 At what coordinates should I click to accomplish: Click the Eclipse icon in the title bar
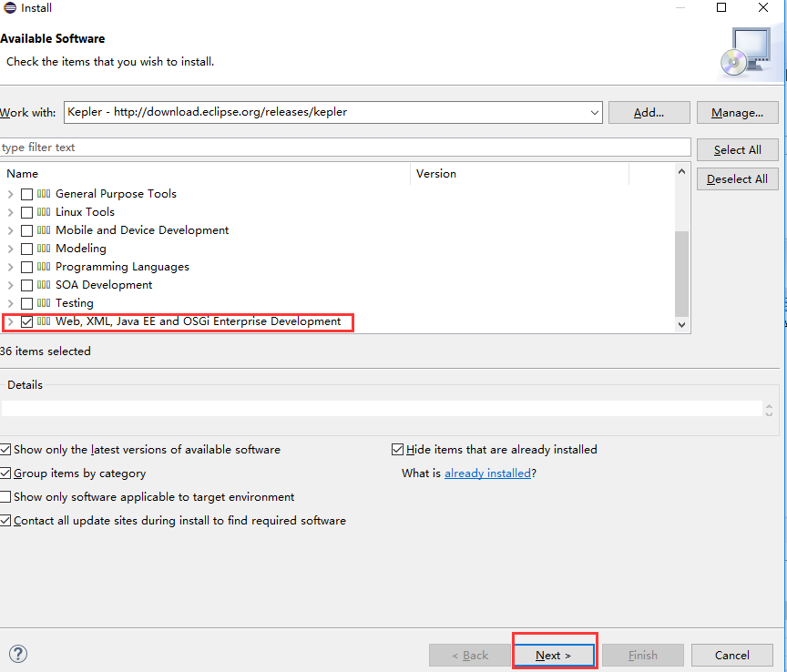tap(9, 7)
